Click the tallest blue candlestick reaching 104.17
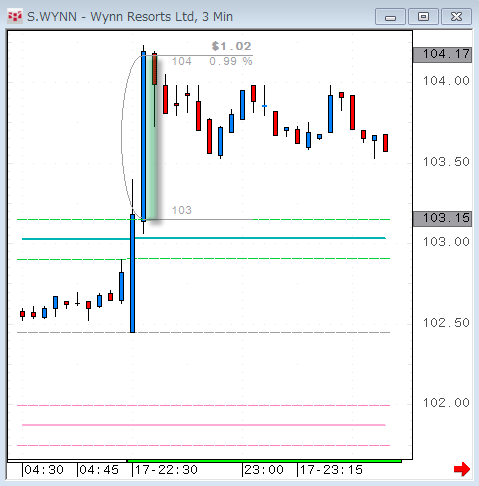This screenshot has height=486, width=479. pyautogui.click(x=143, y=136)
